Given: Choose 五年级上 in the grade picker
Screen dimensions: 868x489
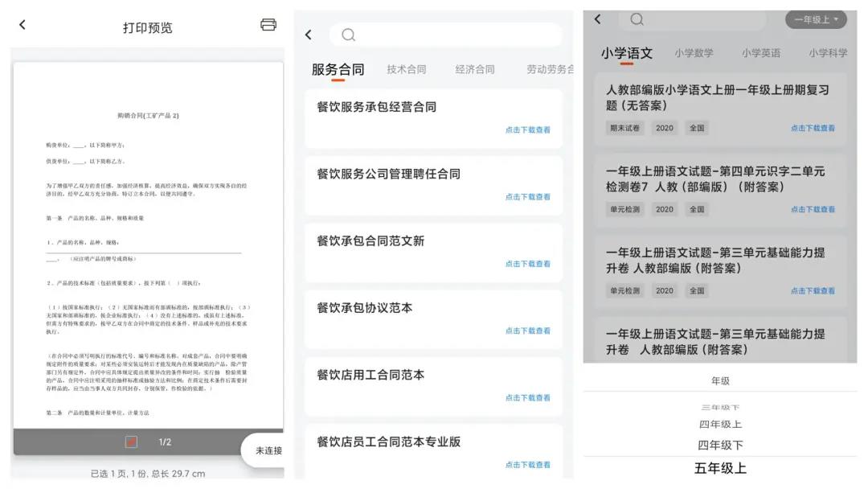Looking at the screenshot, I should (x=720, y=467).
